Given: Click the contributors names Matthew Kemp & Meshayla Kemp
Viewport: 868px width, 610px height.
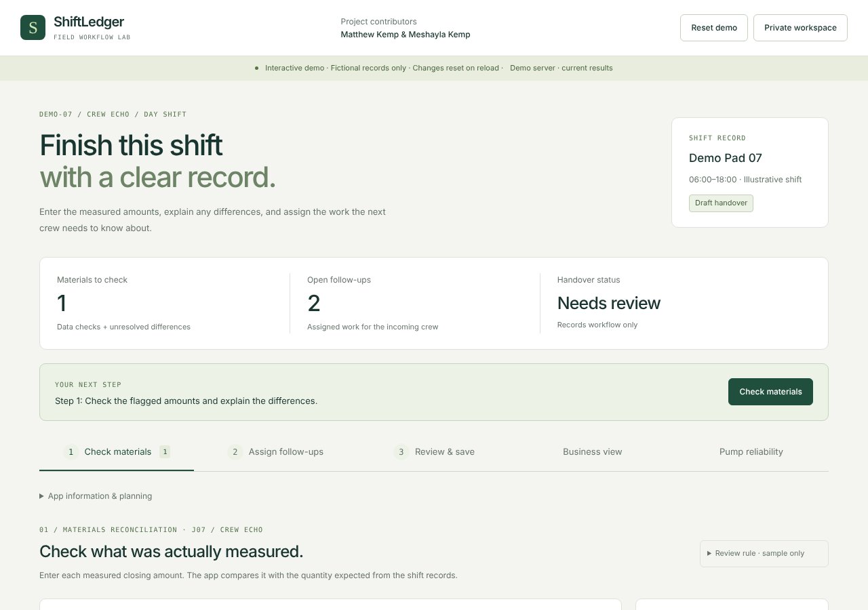Looking at the screenshot, I should click(x=406, y=35).
